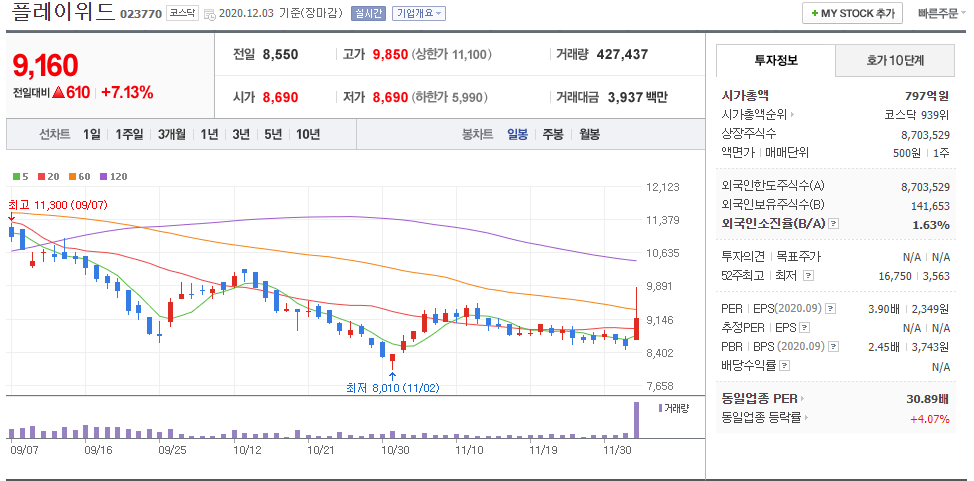Click the tall last volume bar
The height and width of the screenshot is (481, 974).
[x=636, y=420]
